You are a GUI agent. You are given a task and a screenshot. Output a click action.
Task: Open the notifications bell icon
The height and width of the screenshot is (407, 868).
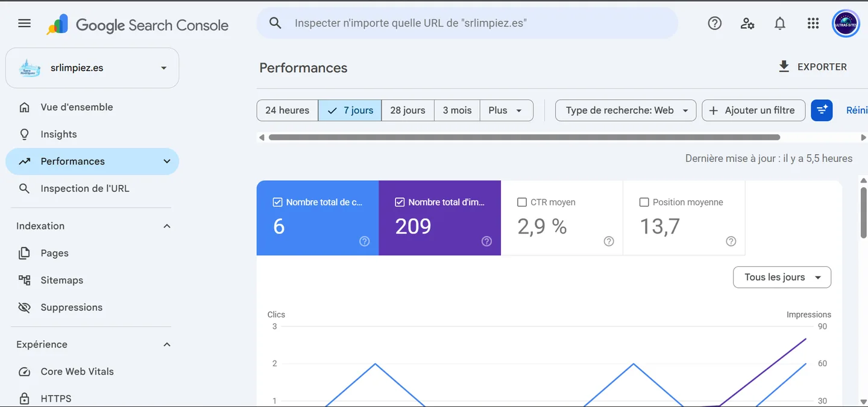tap(780, 23)
